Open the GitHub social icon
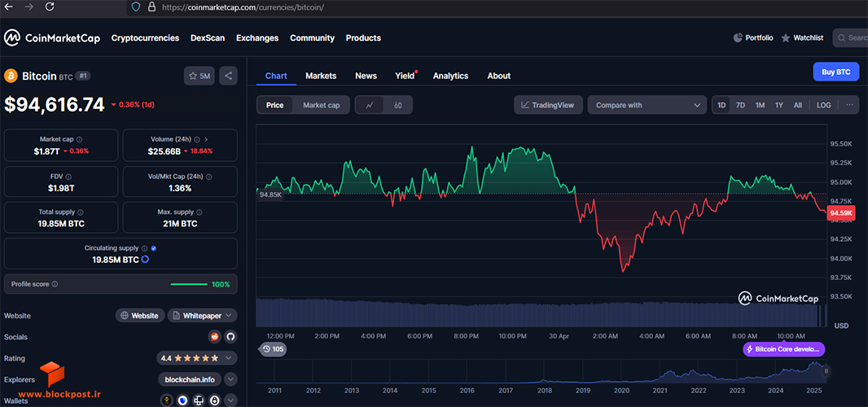 (230, 337)
